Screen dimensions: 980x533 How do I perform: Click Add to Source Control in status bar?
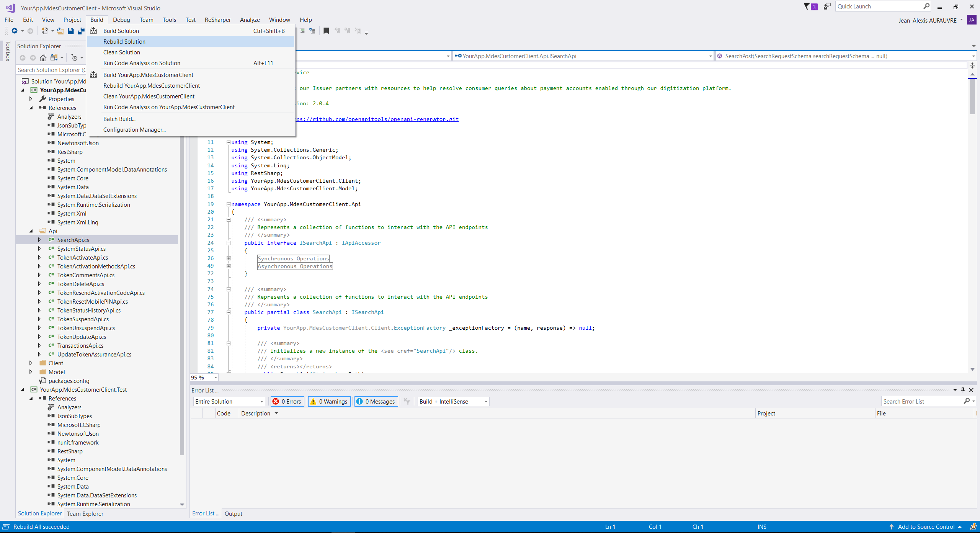pyautogui.click(x=926, y=527)
